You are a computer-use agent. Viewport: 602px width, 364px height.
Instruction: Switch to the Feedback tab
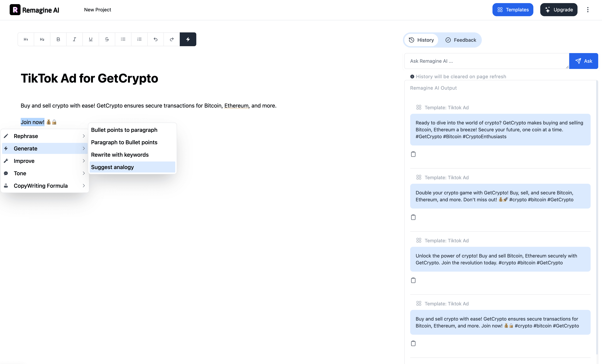coord(461,39)
